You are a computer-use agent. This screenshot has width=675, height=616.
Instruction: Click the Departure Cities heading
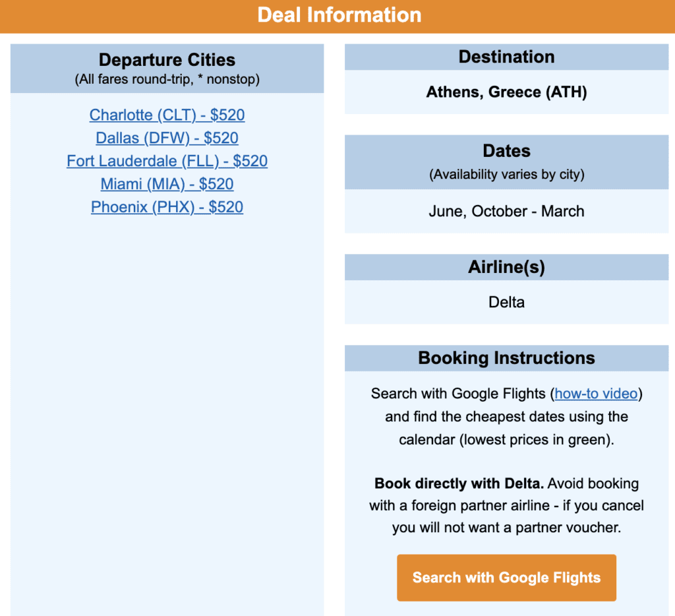click(x=167, y=60)
